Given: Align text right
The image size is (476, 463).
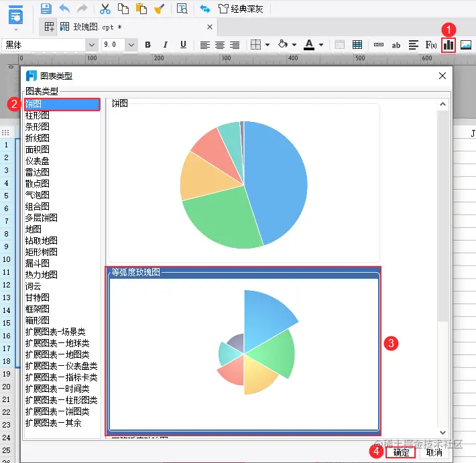Looking at the screenshot, I should click(235, 45).
